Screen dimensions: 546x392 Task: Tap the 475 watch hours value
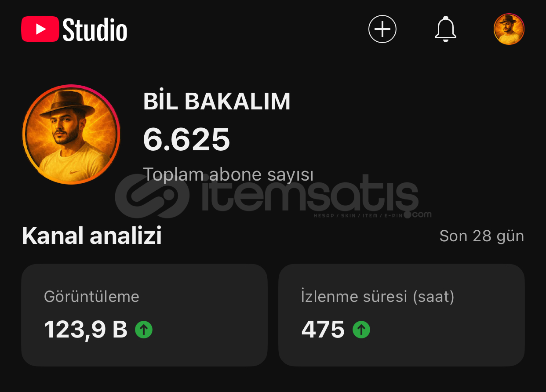click(x=323, y=330)
